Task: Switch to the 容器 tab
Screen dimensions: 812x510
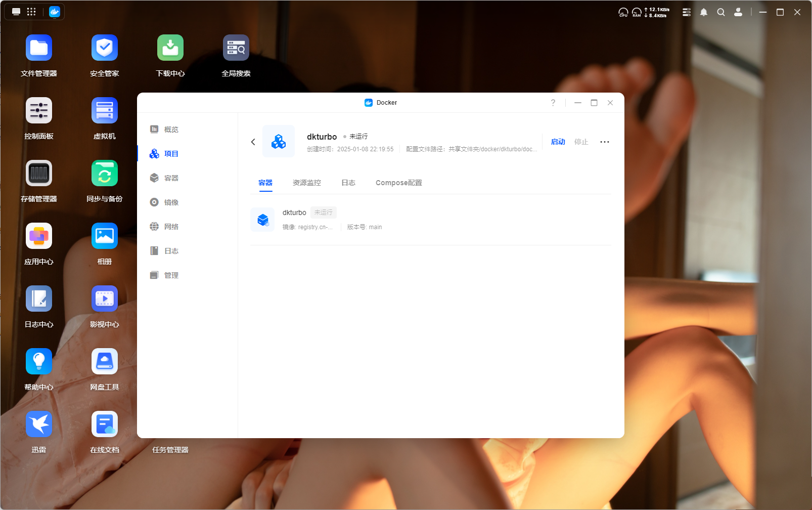Action: tap(265, 183)
